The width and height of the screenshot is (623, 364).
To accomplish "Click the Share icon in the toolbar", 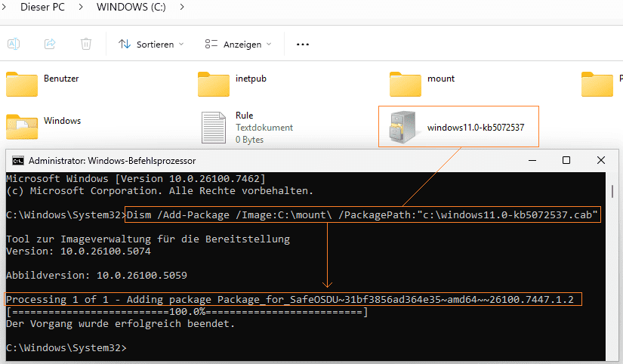I will coord(50,44).
